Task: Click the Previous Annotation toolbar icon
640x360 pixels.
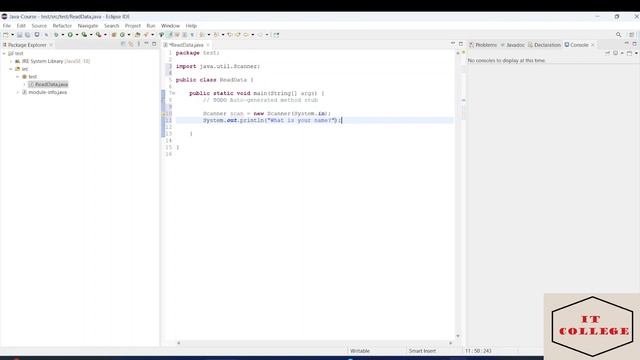Action: 216,35
